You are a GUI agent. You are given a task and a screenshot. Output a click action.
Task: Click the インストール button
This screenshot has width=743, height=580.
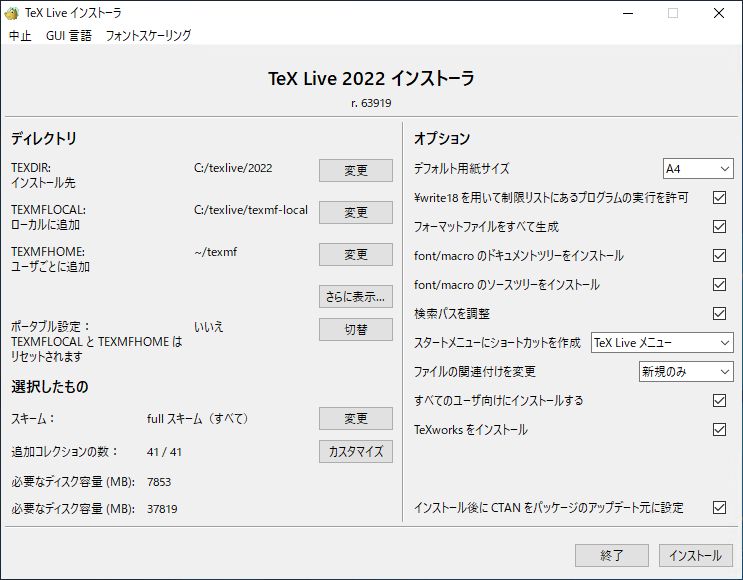coord(696,555)
